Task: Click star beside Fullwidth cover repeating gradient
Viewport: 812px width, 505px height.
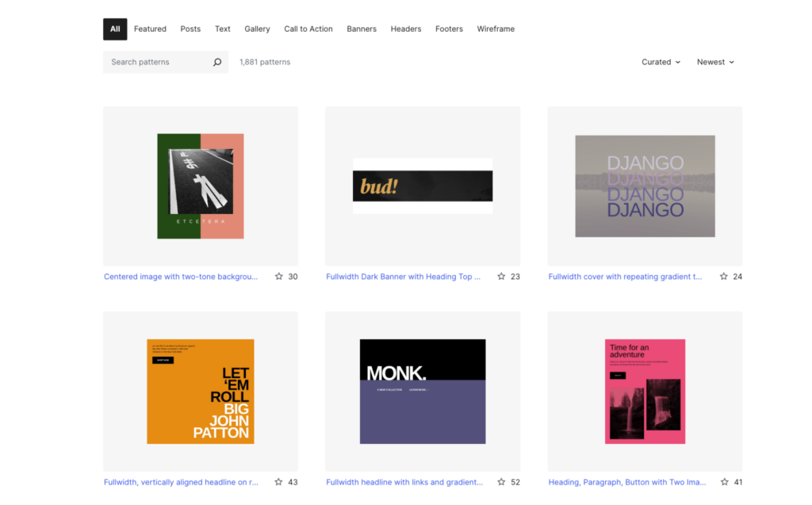Action: pos(723,277)
